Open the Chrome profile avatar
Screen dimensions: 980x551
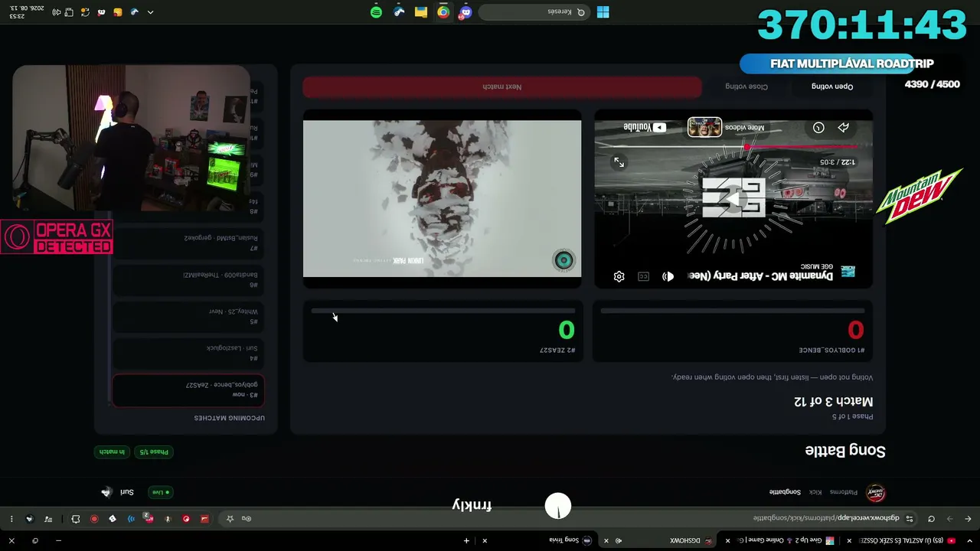[x=30, y=519]
